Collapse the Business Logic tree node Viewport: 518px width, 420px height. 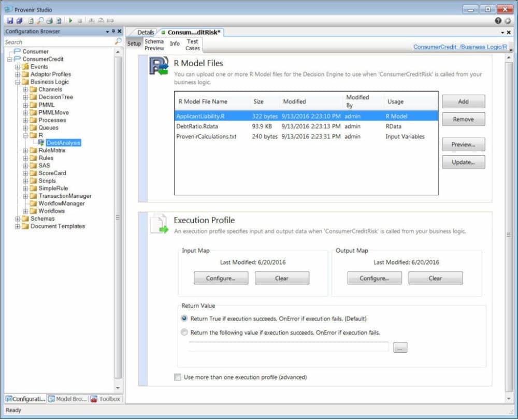18,82
